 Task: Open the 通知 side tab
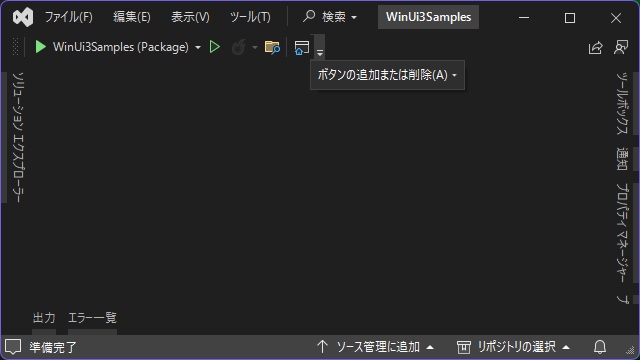pyautogui.click(x=622, y=159)
